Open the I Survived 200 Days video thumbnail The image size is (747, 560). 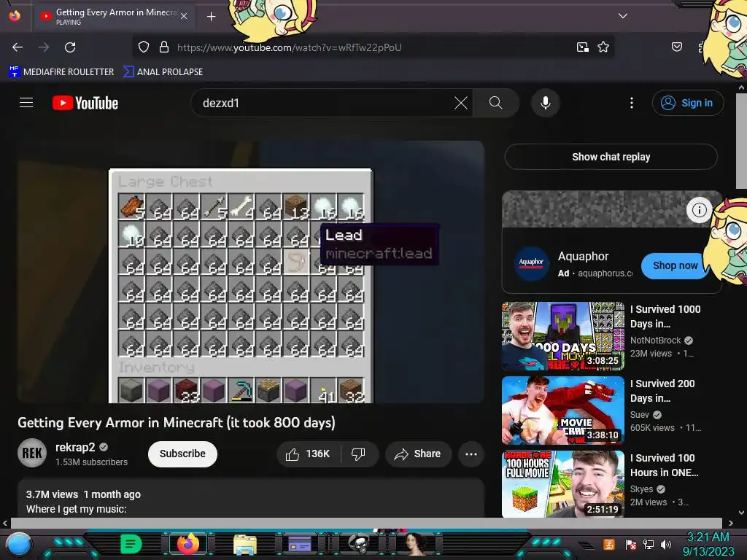pyautogui.click(x=562, y=411)
